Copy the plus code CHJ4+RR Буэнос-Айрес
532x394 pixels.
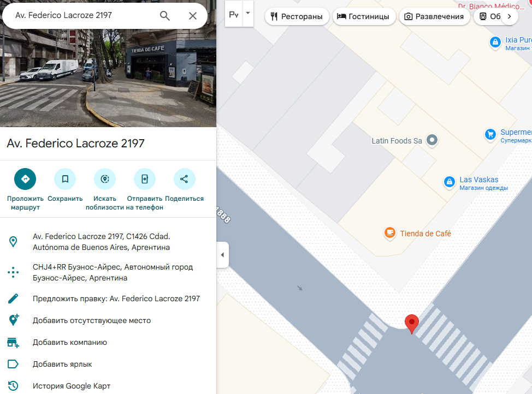click(113, 272)
